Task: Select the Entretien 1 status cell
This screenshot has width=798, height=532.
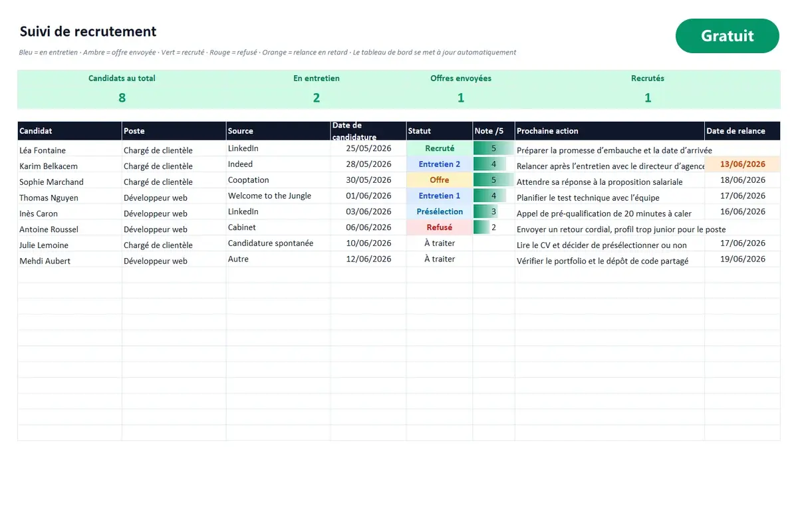Action: tap(440, 196)
